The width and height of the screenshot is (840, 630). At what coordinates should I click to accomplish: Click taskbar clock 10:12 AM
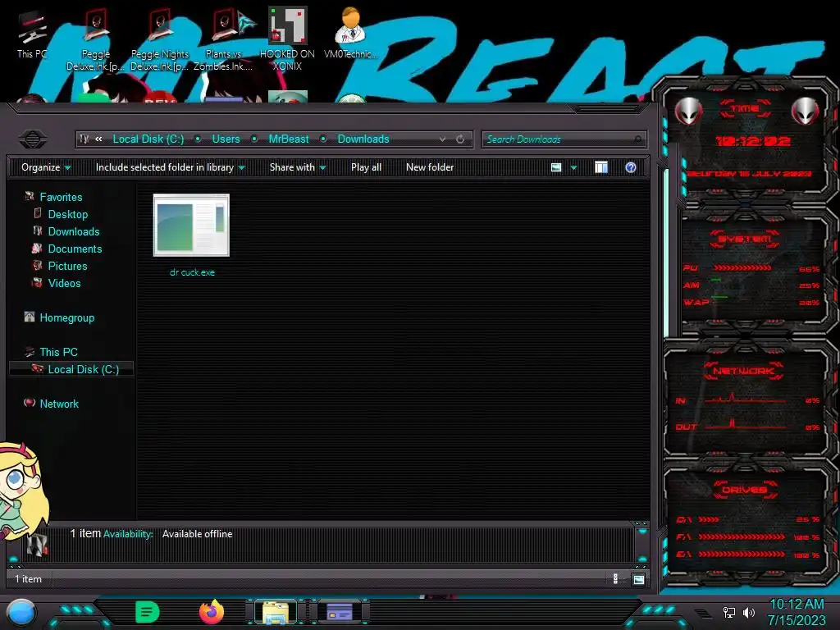click(x=797, y=605)
